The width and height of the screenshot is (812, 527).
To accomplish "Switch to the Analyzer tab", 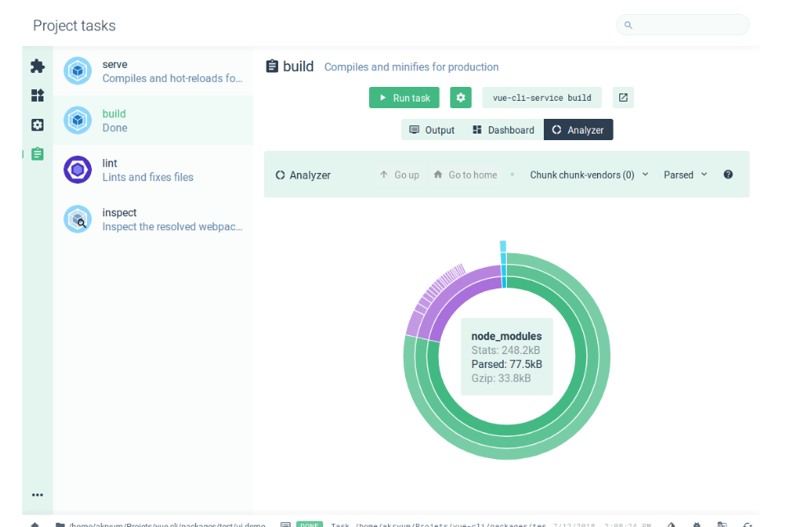I will coord(578,130).
